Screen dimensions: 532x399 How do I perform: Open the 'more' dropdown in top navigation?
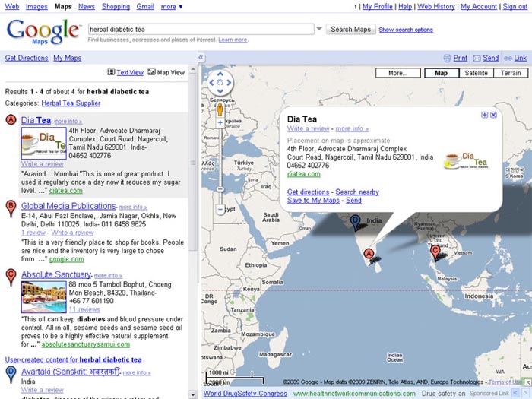click(x=172, y=6)
